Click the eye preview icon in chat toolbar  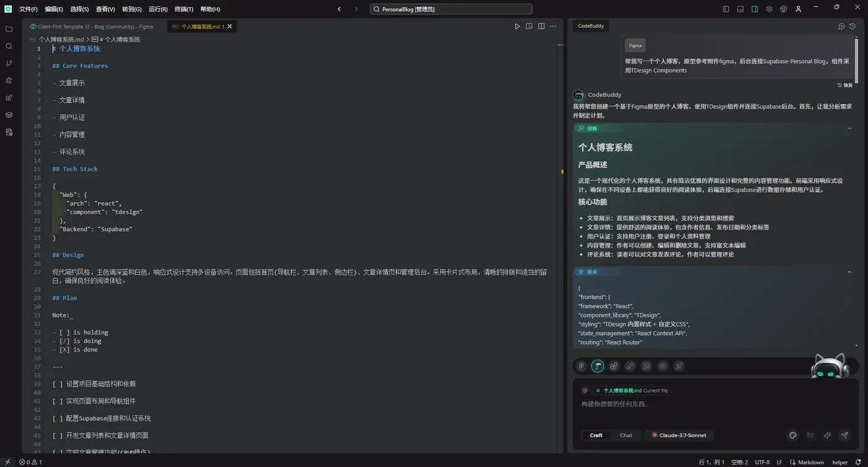click(663, 367)
